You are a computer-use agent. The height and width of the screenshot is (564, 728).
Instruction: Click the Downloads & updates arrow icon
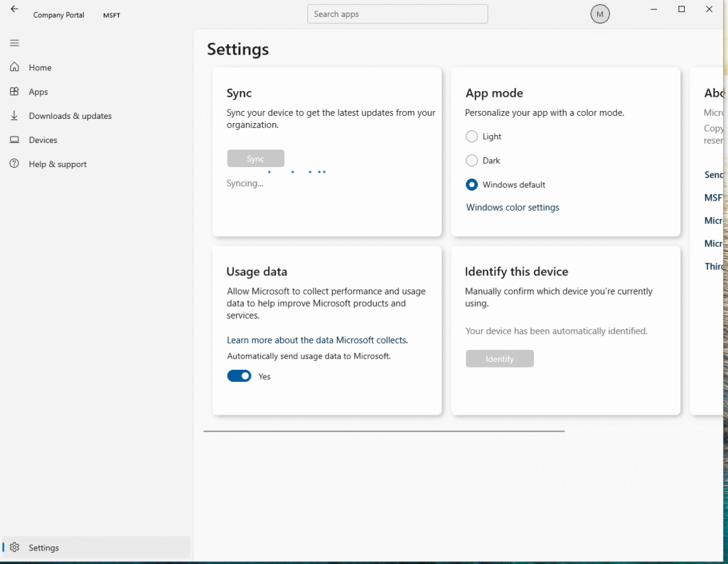(x=14, y=116)
